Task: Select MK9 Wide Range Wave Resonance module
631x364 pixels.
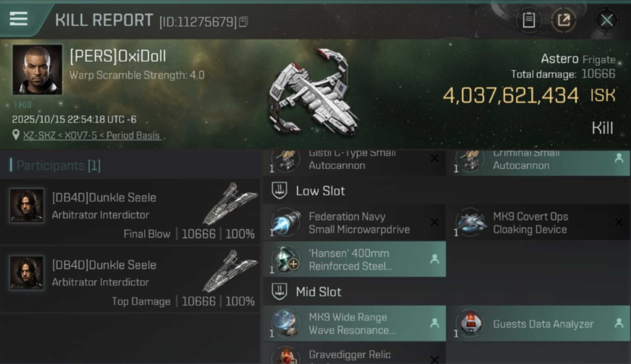Action: 354,324
